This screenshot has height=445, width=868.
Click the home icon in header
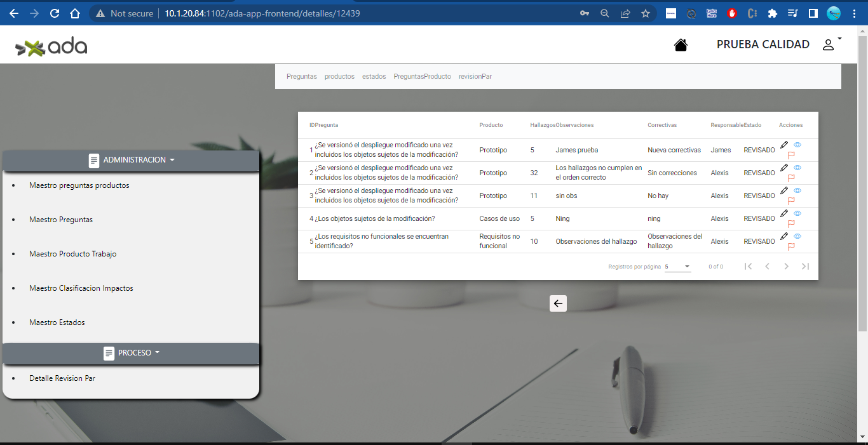tap(681, 45)
